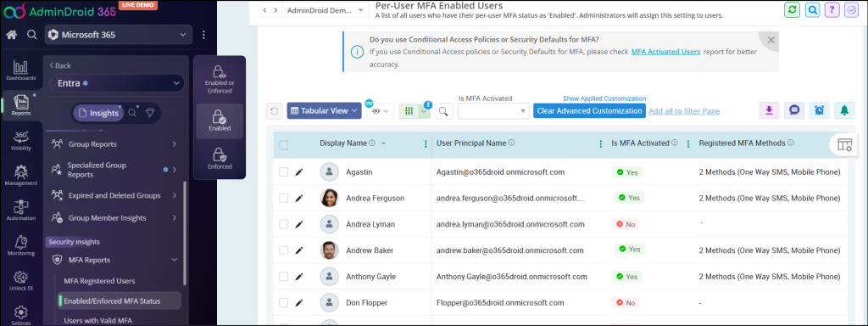Click Clear Advanced Customization button
The height and width of the screenshot is (326, 868).
click(589, 111)
